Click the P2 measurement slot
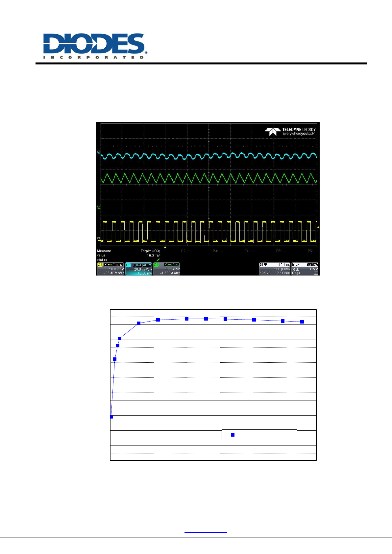The width and height of the screenshot is (392, 554). tap(186, 251)
